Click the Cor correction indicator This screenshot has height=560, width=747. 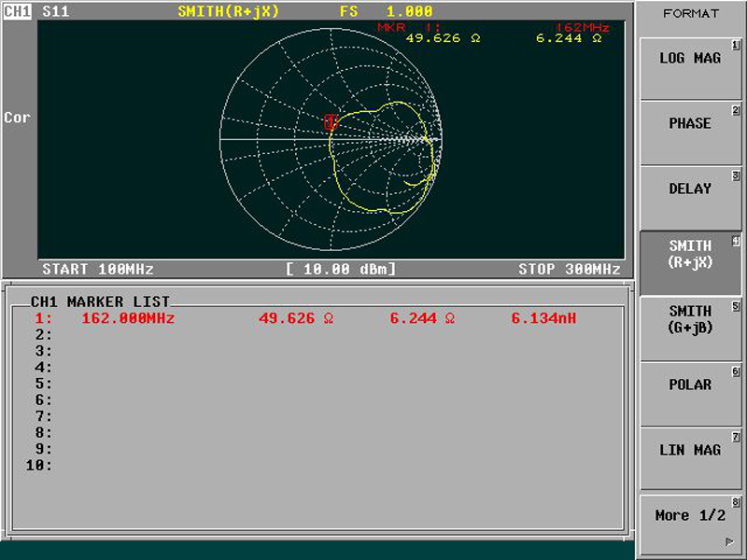click(x=17, y=118)
